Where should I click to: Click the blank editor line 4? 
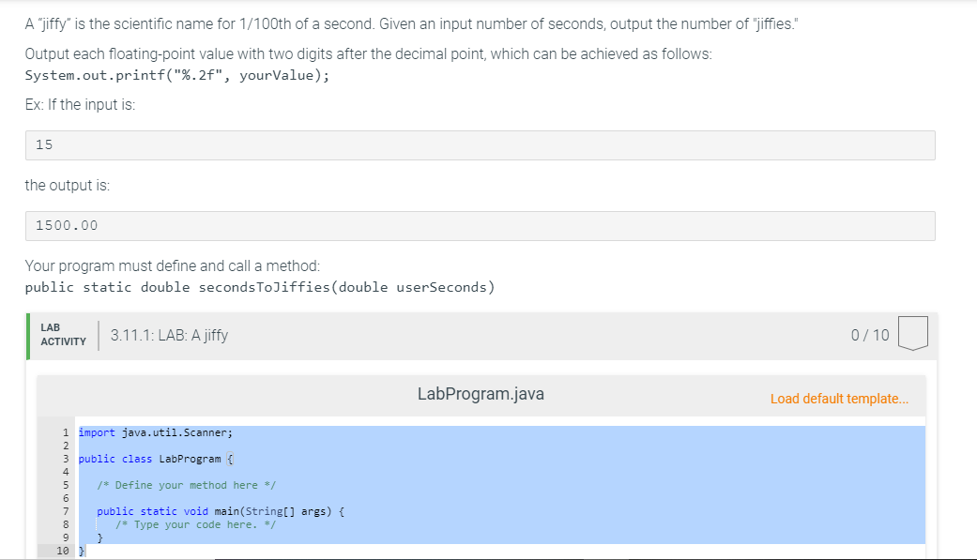tap(501, 472)
